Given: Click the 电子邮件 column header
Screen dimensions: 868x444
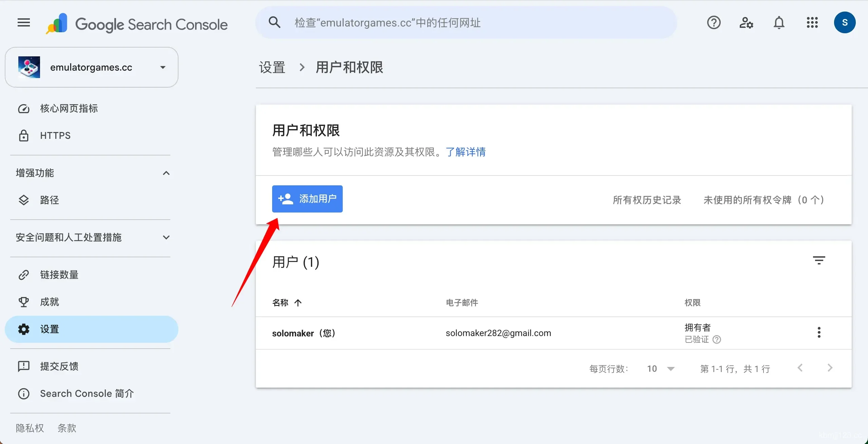Looking at the screenshot, I should [x=462, y=302].
